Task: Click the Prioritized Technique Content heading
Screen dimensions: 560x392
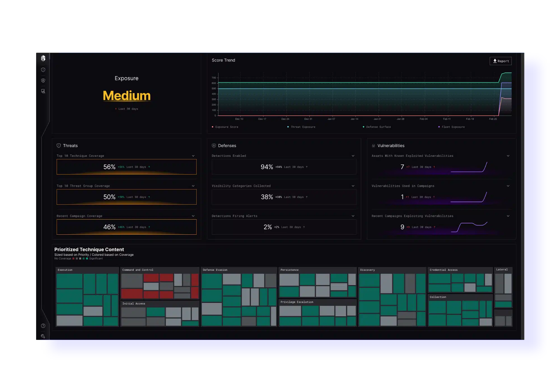Action: click(89, 249)
